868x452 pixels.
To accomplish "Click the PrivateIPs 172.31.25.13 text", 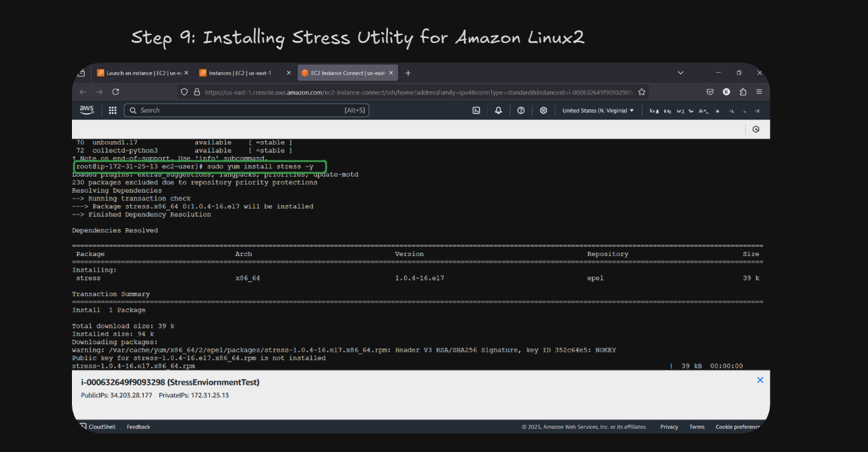I will (194, 395).
